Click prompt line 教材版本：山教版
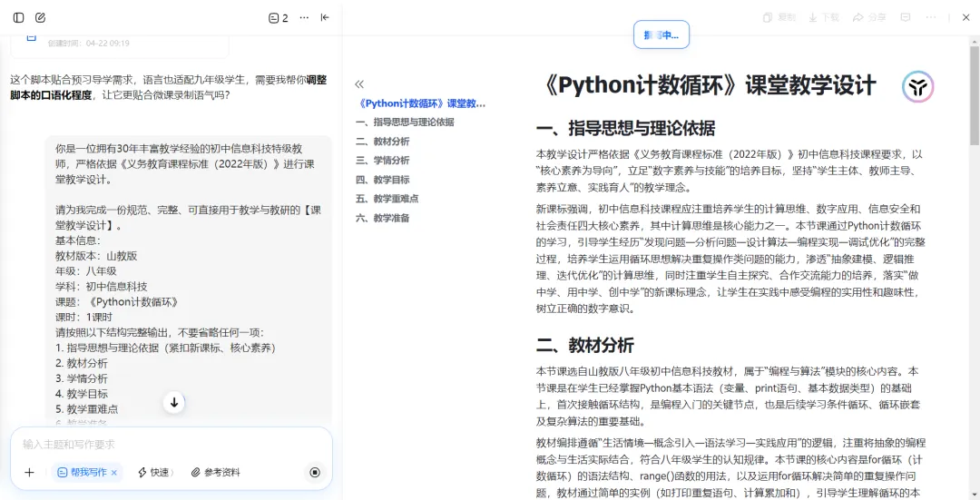Screen dimensions: 980x500 (x=96, y=256)
